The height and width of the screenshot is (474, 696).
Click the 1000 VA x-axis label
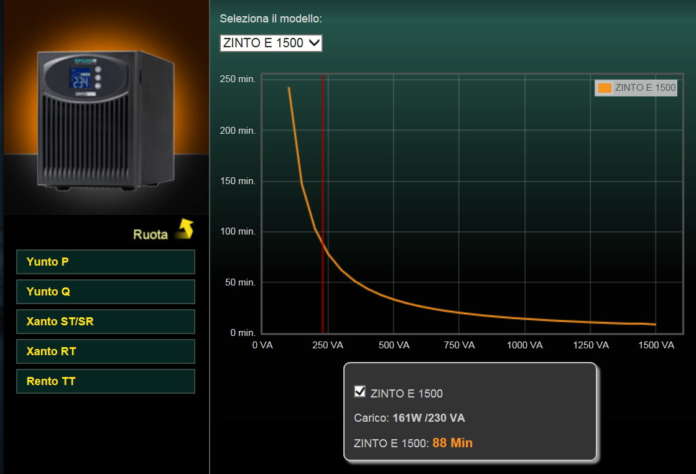coord(523,345)
